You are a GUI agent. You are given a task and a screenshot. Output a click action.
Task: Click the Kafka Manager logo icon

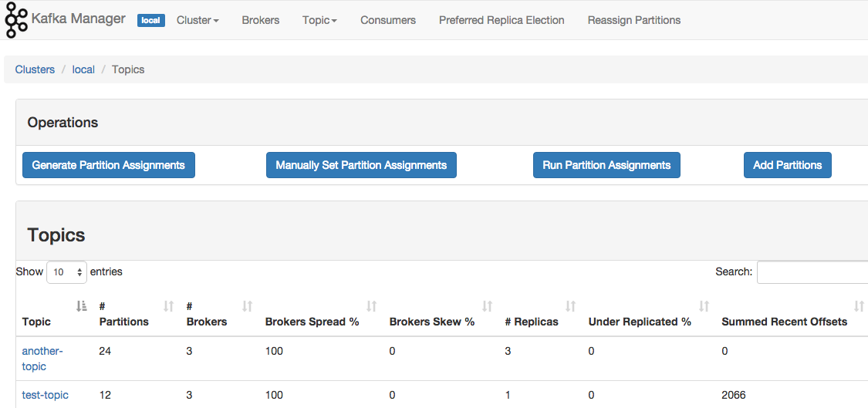click(x=16, y=21)
